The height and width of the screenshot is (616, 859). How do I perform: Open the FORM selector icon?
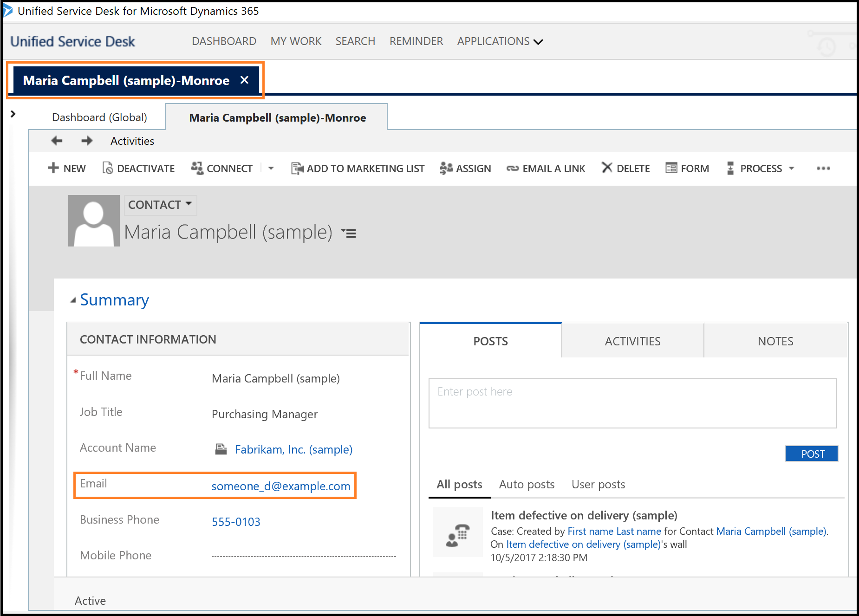point(671,168)
